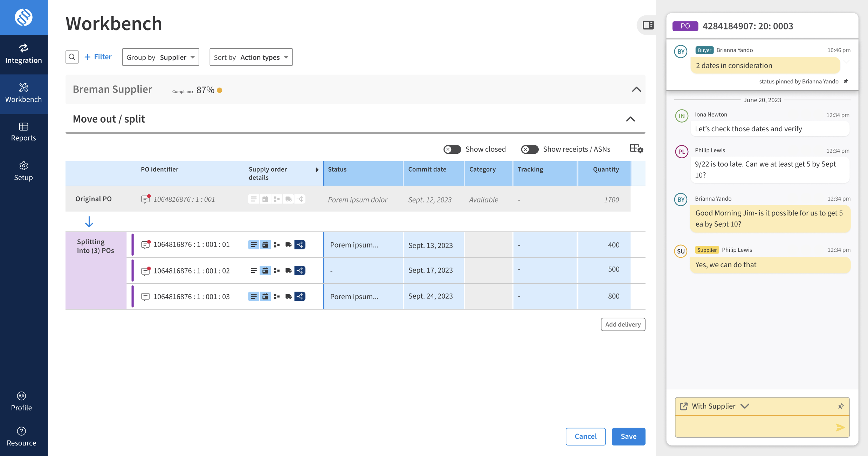Viewport: 868px width, 456px height.
Task: Click the Cancel button
Action: (585, 436)
